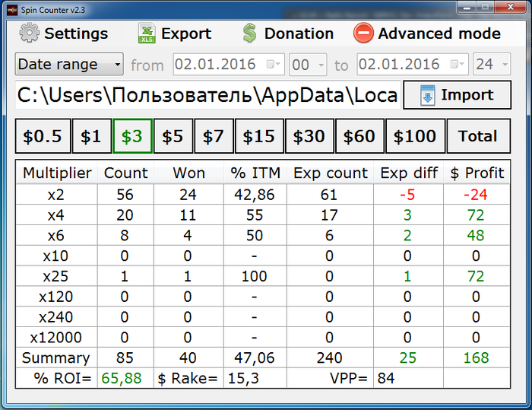
Task: Click the red Advanced mode icon
Action: pyautogui.click(x=363, y=33)
